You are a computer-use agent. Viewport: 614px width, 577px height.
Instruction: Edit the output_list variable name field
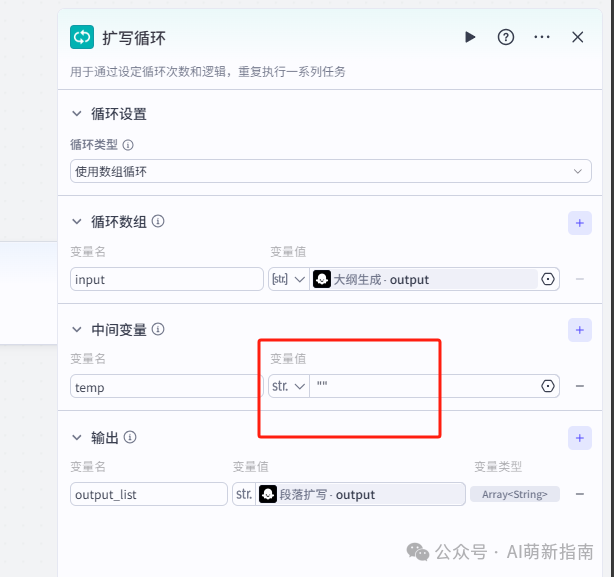149,494
